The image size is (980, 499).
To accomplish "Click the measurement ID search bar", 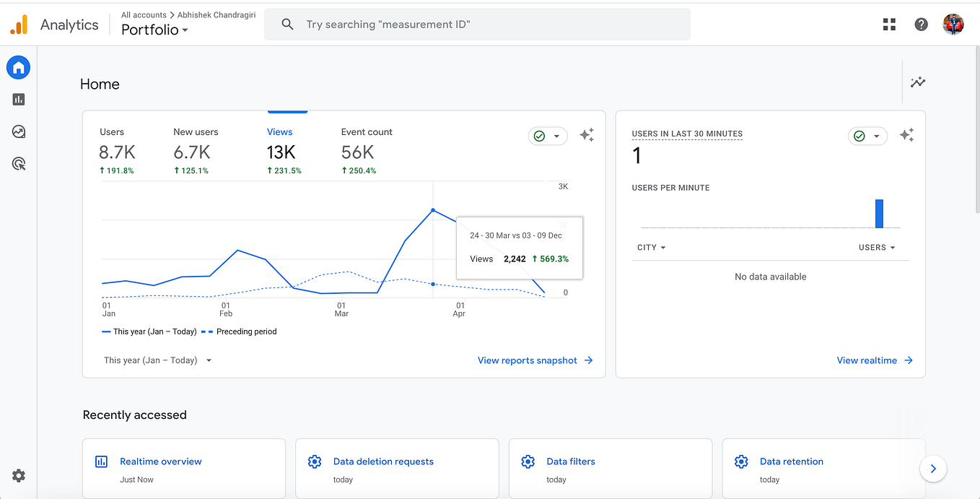I will click(x=477, y=24).
